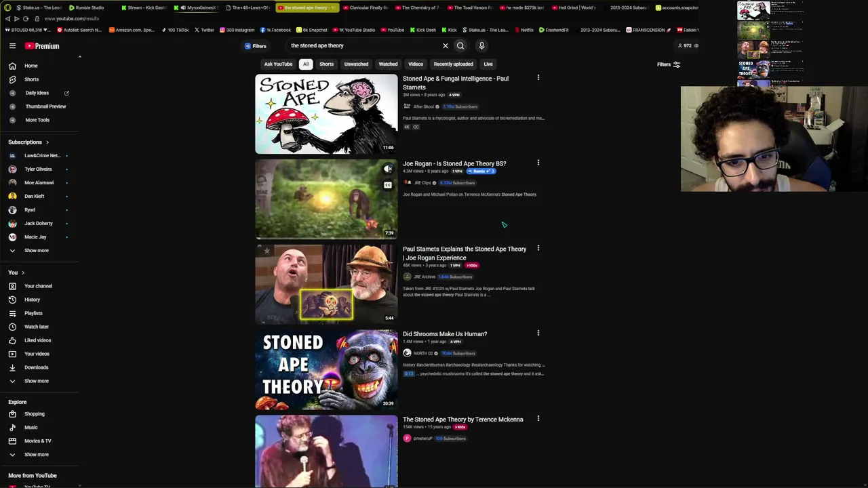Open the NORTH 02 channel link
Image resolution: width=868 pixels, height=488 pixels.
[x=422, y=354]
